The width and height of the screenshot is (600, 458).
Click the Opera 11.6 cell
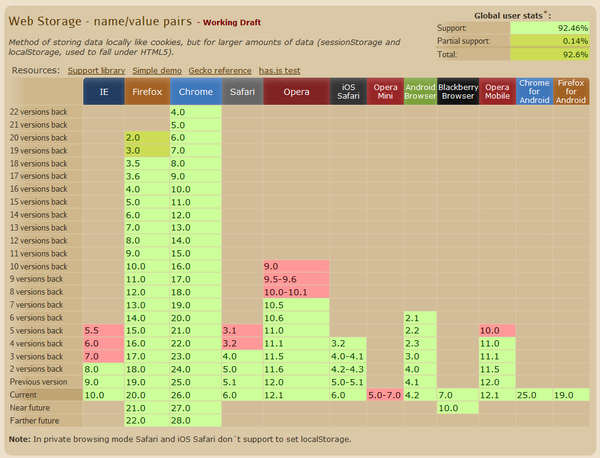tap(296, 369)
